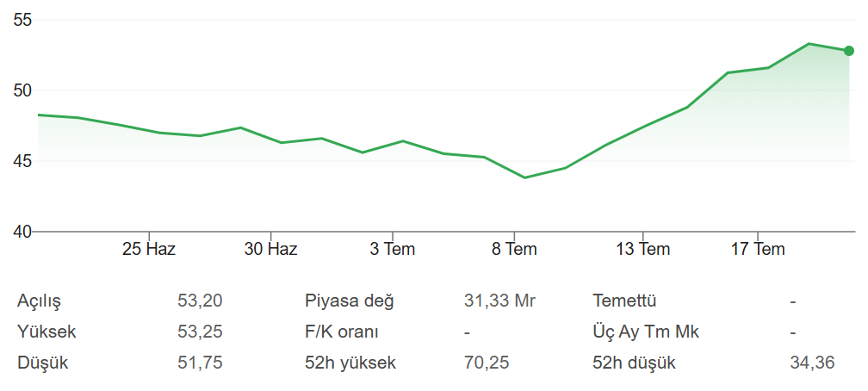This screenshot has width=868, height=391.
Task: Click the Düşük value 51,75
Action: coord(201,363)
